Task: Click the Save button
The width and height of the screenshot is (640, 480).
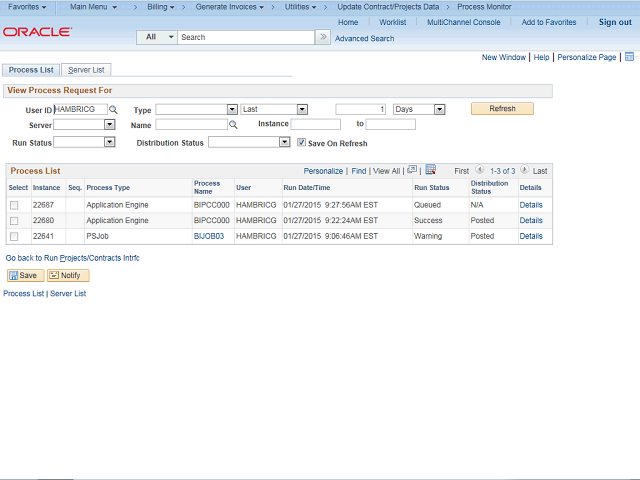Action: point(25,276)
